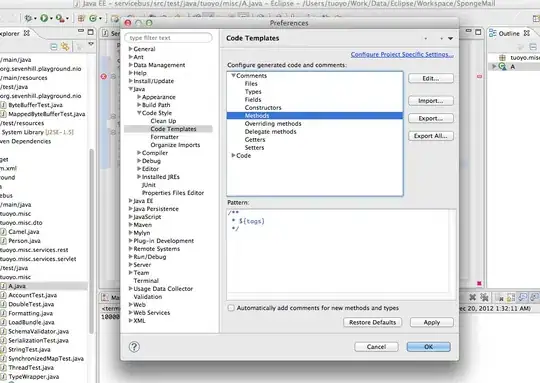Click the New Java Package toolbar icon

point(81,18)
